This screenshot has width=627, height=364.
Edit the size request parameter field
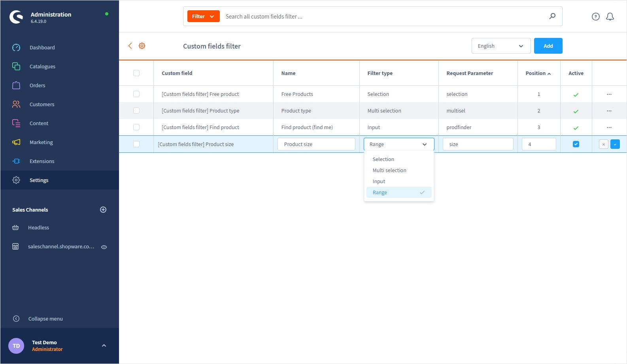point(478,144)
